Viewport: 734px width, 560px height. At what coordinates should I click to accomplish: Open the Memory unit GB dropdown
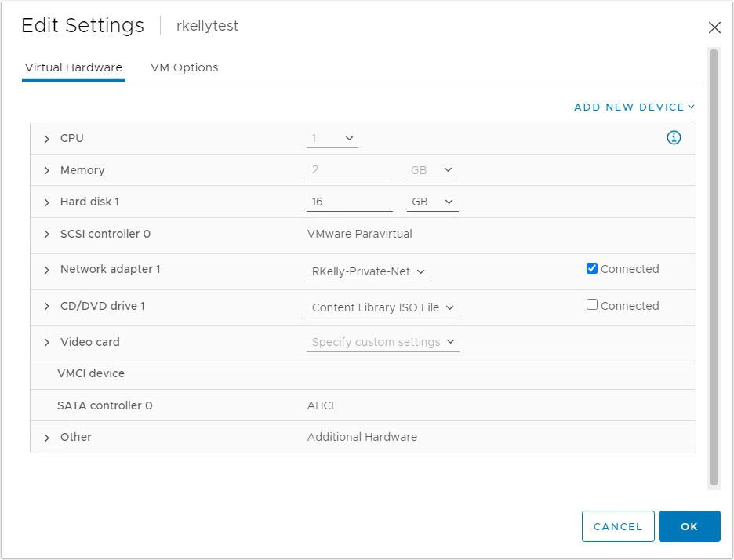click(431, 170)
